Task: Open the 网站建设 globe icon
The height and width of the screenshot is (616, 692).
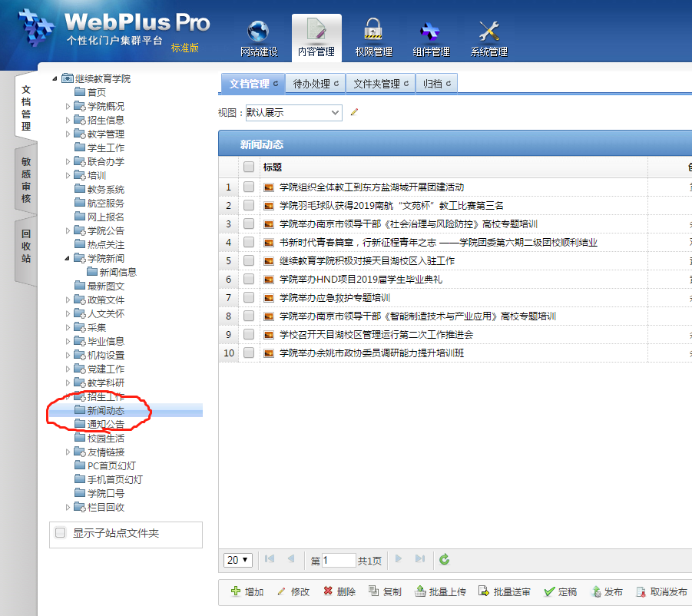Action: tap(258, 32)
